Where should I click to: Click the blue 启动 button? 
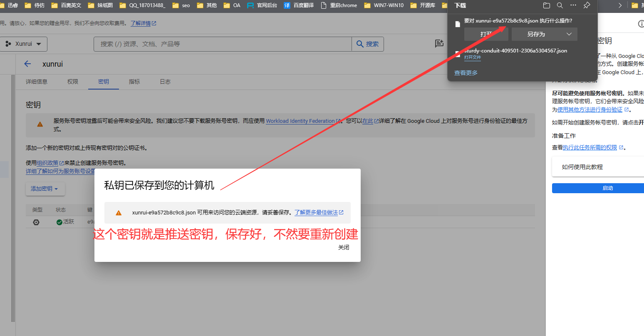pos(598,188)
